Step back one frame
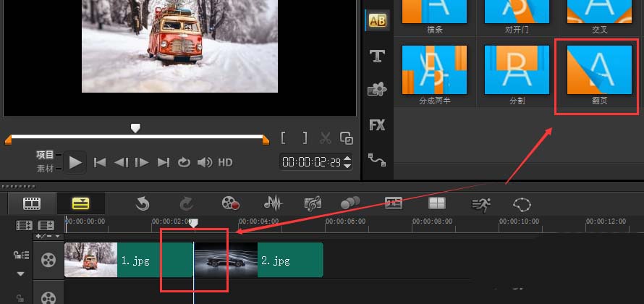The width and height of the screenshot is (644, 304). point(121,163)
